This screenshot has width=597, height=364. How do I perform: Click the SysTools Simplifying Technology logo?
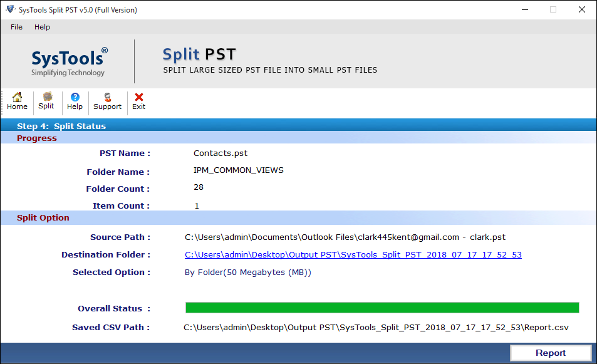pyautogui.click(x=69, y=61)
